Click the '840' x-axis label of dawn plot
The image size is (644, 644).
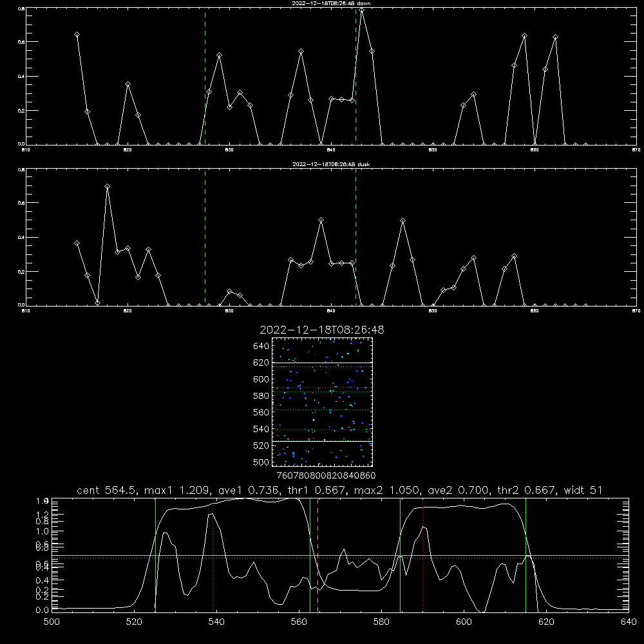pos(331,150)
